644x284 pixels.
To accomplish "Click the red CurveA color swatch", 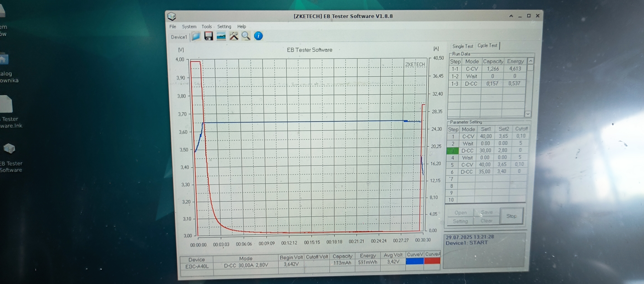I will point(432,261).
